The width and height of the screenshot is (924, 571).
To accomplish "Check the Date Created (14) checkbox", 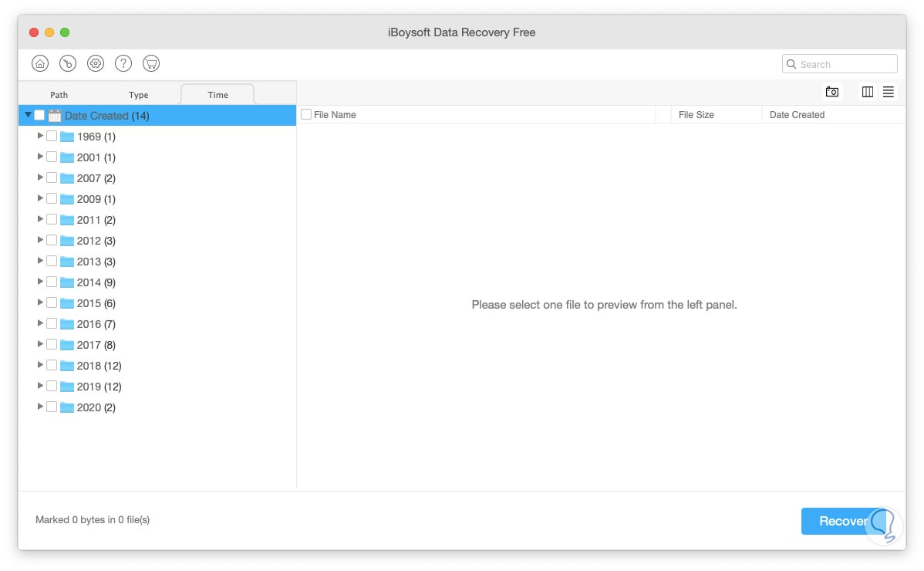I will (39, 116).
